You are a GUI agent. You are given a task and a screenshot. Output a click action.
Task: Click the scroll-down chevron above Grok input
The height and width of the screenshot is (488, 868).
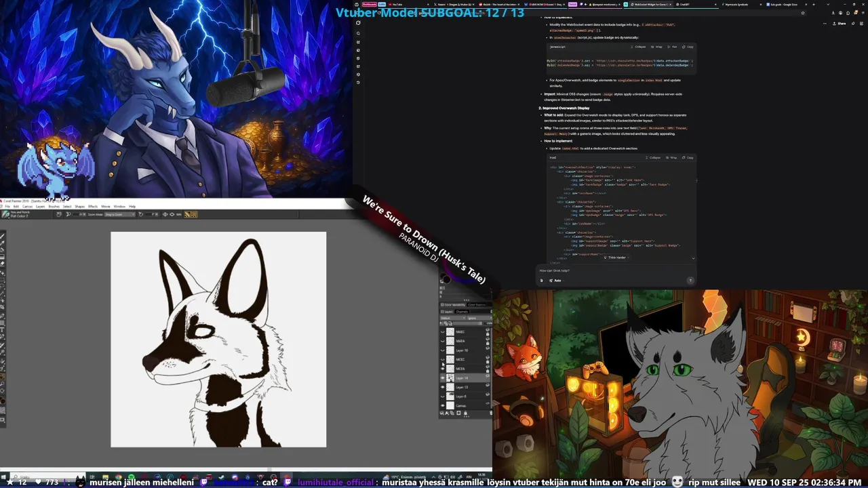(693, 258)
